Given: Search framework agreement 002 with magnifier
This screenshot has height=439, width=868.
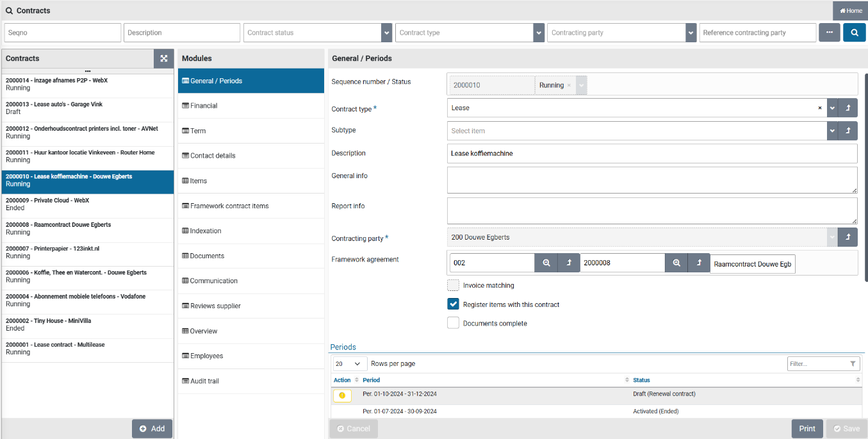Looking at the screenshot, I should pos(546,263).
